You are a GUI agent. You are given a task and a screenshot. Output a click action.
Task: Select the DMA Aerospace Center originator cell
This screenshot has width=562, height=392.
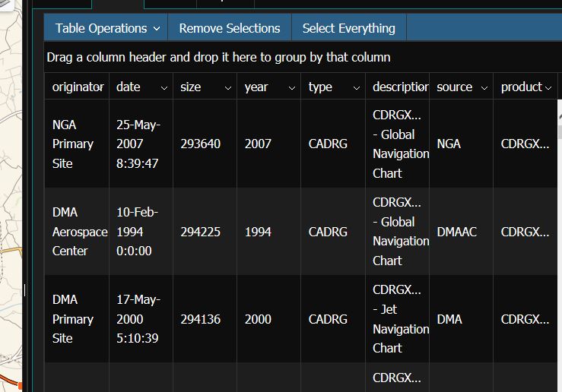[x=77, y=232]
